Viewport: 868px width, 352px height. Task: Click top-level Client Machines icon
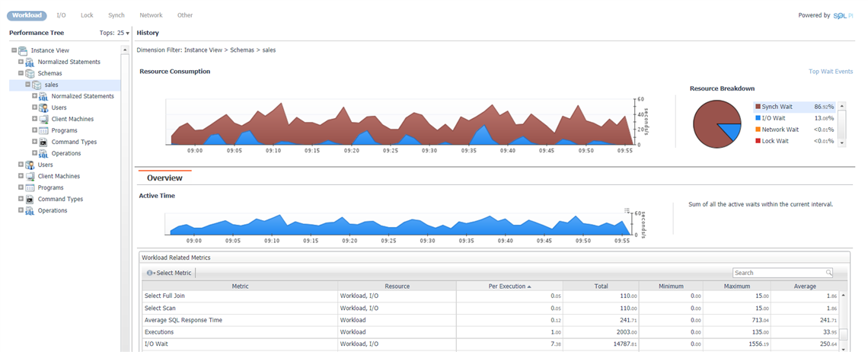pyautogui.click(x=30, y=176)
